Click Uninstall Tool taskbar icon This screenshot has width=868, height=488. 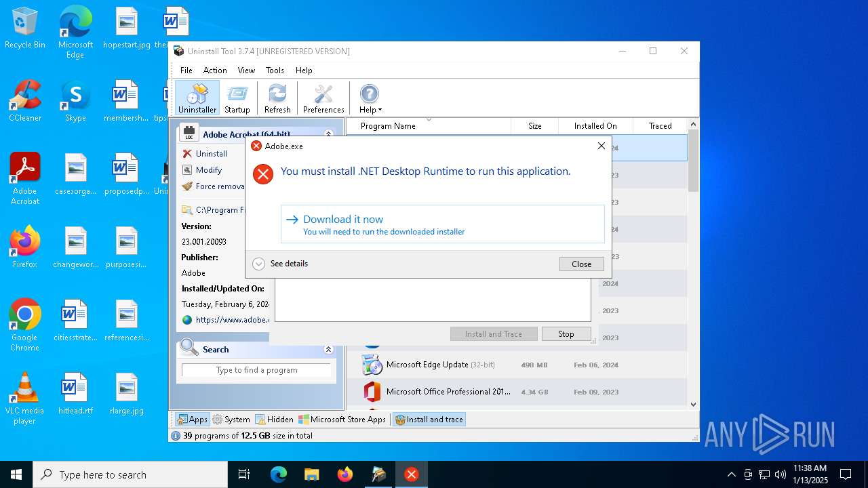378,474
